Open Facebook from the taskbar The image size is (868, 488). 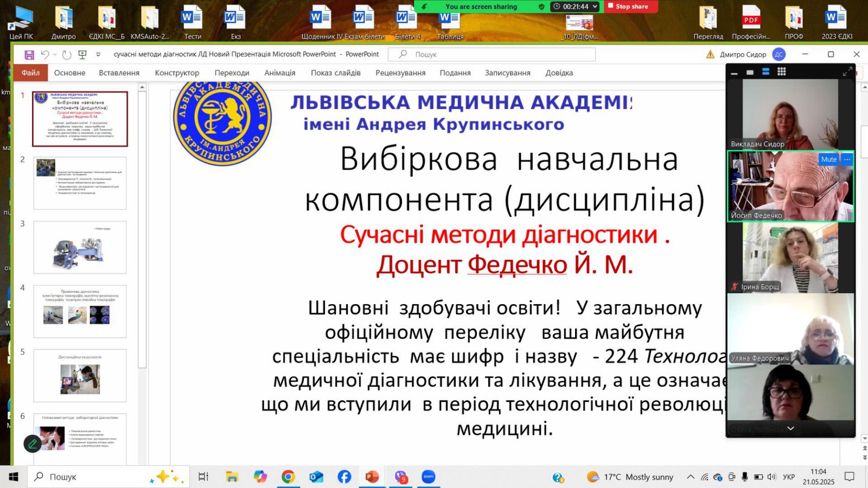[x=344, y=477]
